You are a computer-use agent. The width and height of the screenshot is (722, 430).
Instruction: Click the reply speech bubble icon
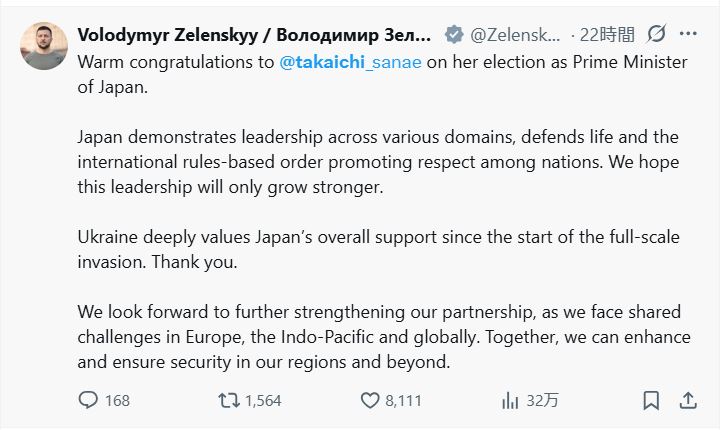[88, 400]
